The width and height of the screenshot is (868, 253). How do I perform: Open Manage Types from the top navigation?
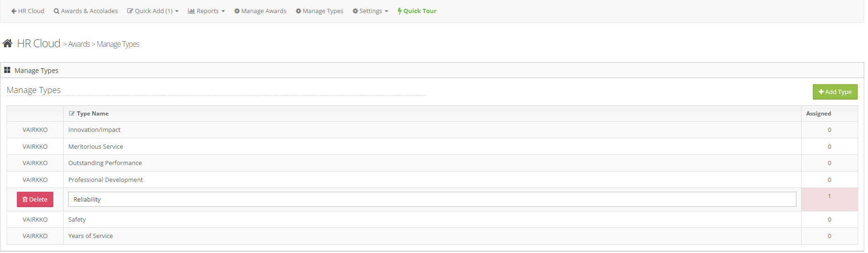point(319,11)
